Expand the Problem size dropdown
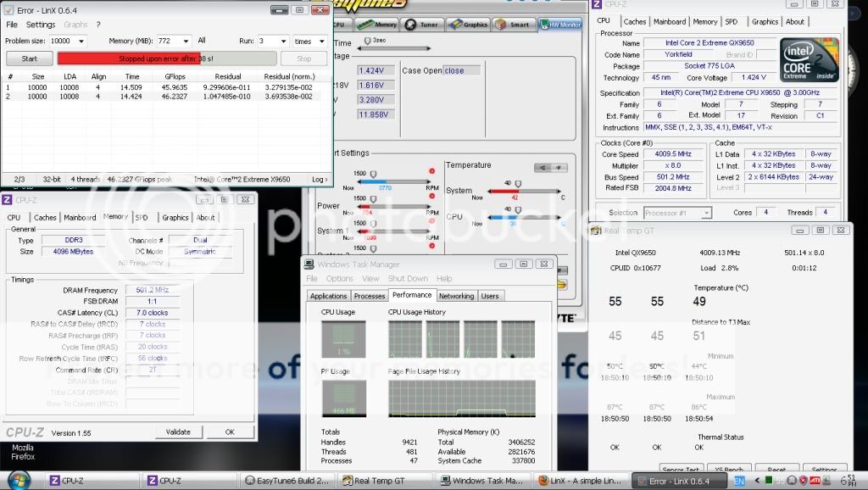The width and height of the screenshot is (868, 490). 90,41
